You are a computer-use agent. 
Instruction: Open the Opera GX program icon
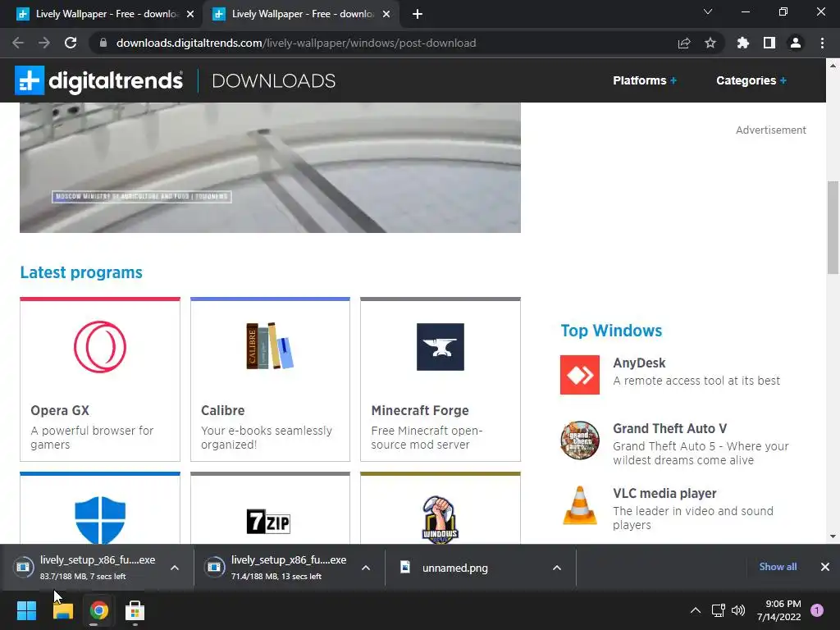[x=100, y=347]
